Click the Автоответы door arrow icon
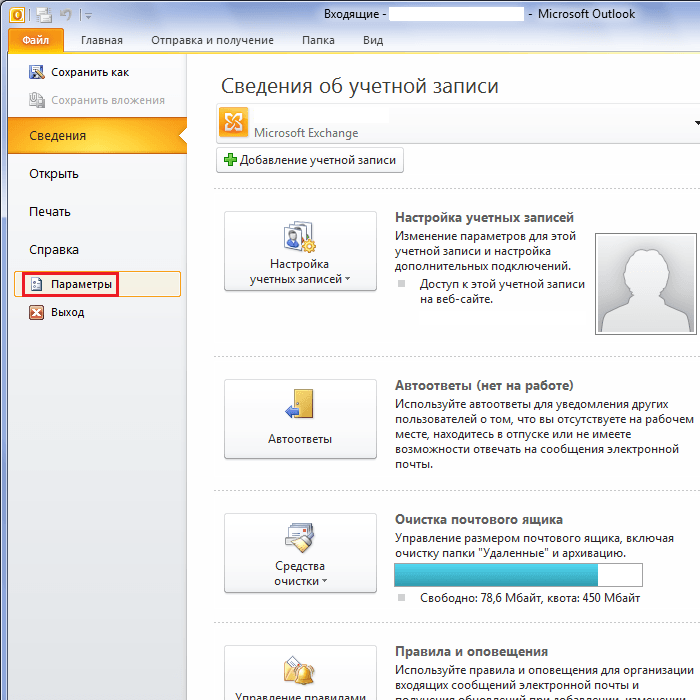 point(300,404)
